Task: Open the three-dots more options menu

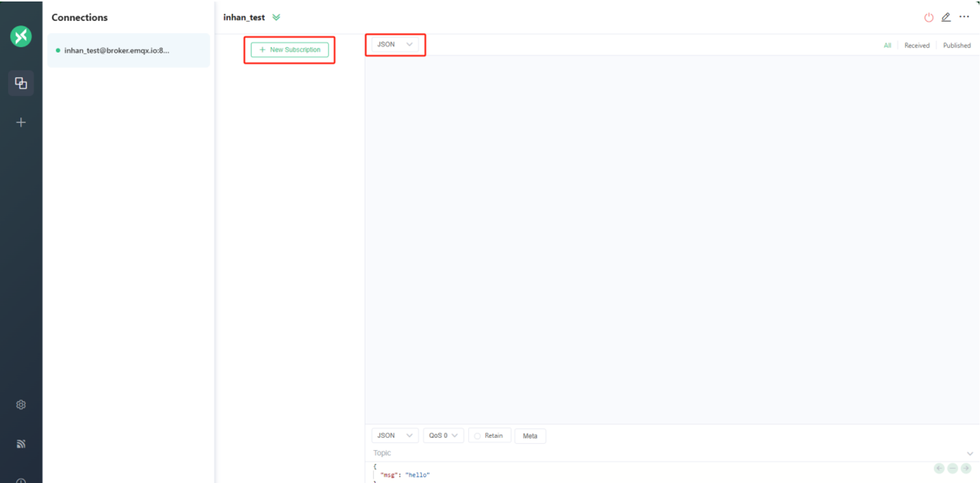Action: (x=964, y=17)
